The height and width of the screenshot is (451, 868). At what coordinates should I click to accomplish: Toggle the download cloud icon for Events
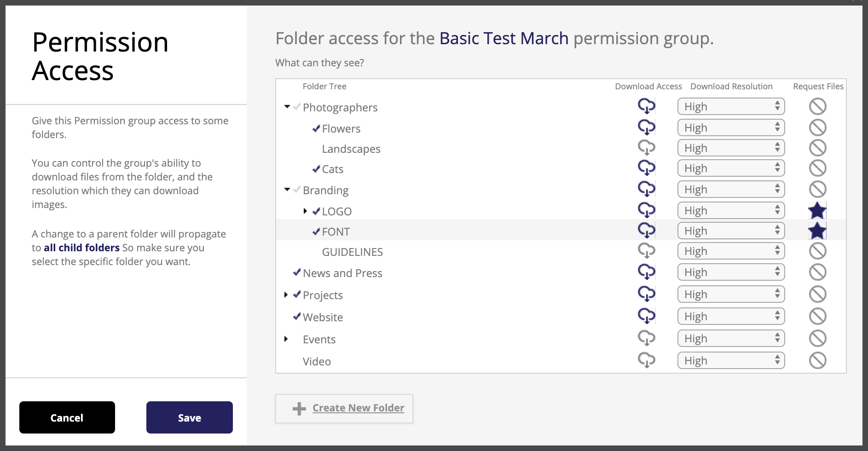click(646, 338)
